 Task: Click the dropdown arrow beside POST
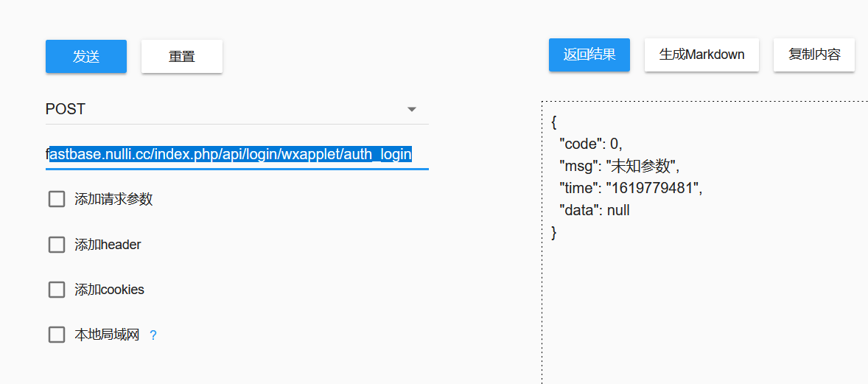point(411,110)
